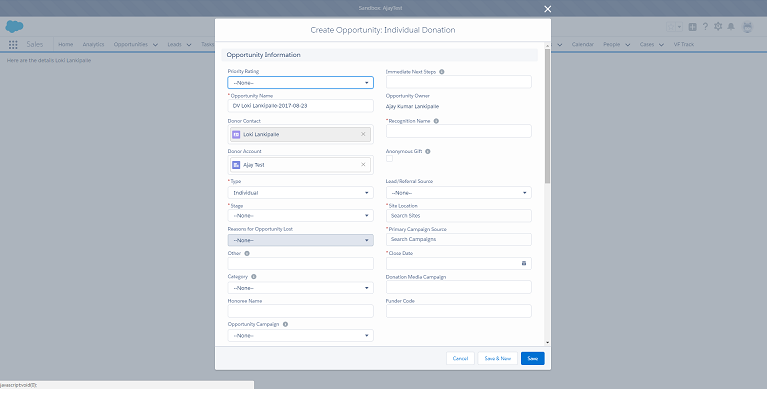
Task: Open the Category dropdown
Action: [300, 288]
